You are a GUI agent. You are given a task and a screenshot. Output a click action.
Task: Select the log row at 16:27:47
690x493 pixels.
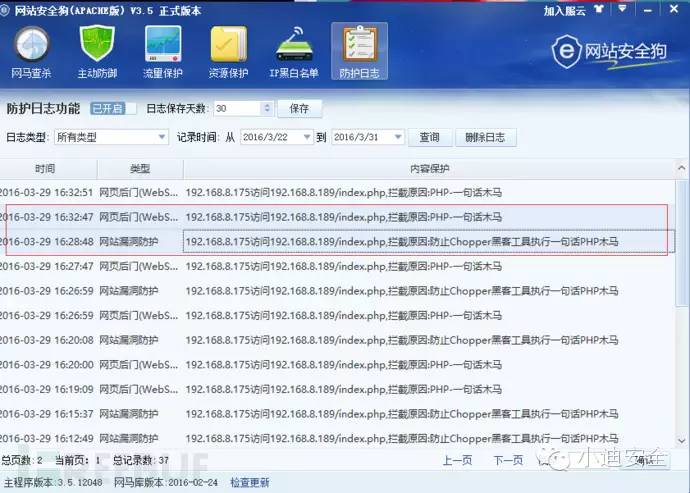[x=337, y=266]
